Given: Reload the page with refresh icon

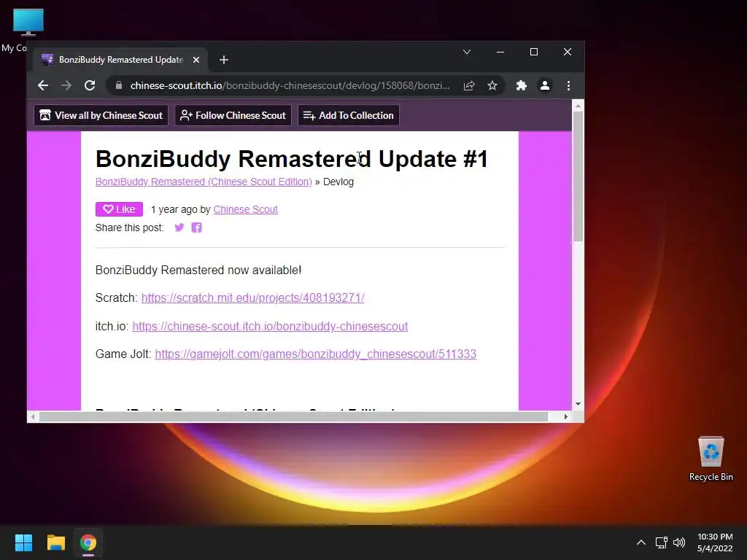Looking at the screenshot, I should coord(90,86).
